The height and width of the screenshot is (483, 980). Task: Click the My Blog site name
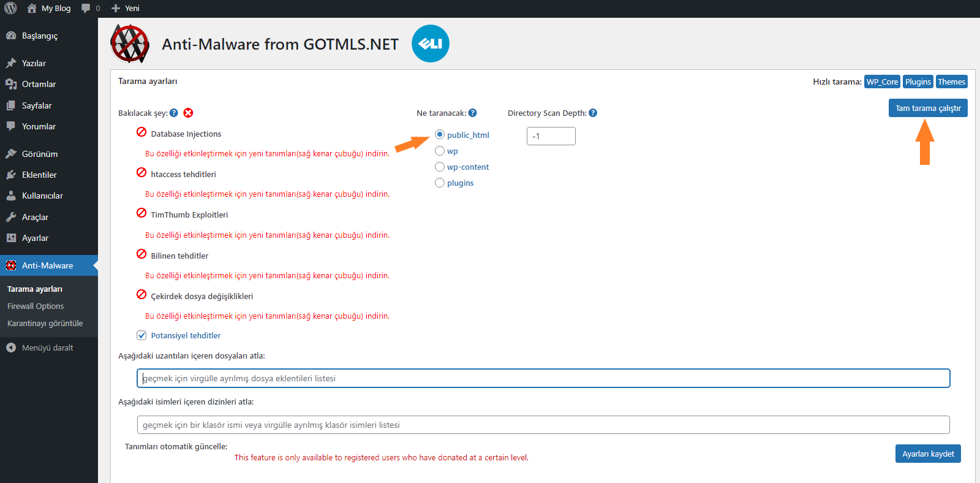pos(56,9)
